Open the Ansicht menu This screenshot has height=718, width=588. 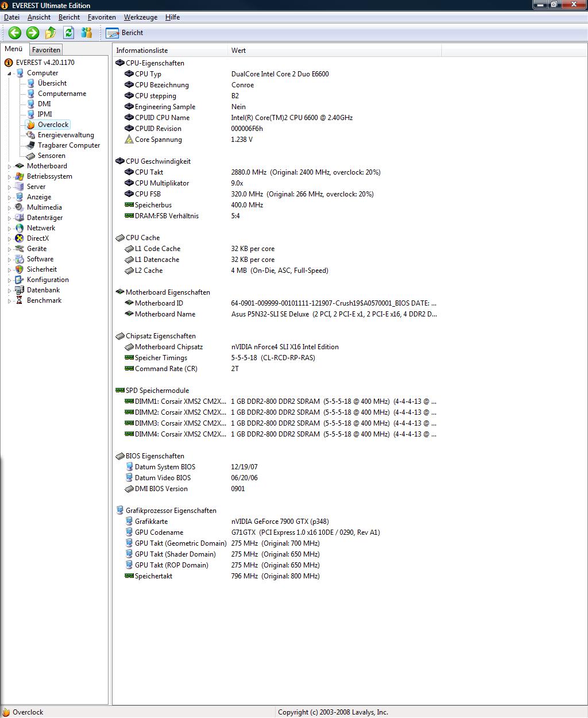[x=39, y=17]
